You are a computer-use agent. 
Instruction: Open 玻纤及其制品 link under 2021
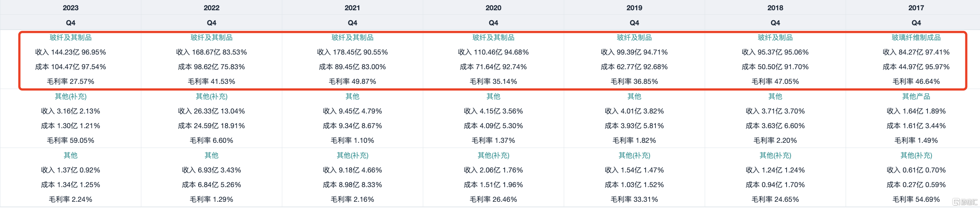pos(352,38)
